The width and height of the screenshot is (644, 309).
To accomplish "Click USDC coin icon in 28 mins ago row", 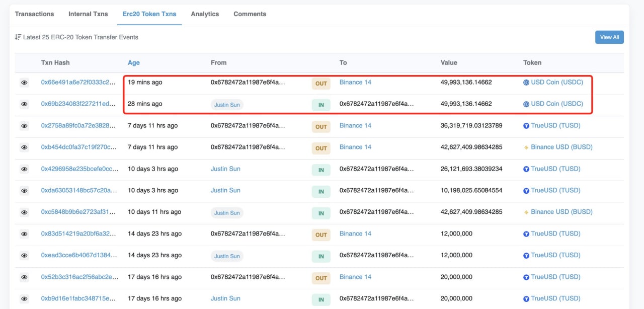I will (x=526, y=104).
